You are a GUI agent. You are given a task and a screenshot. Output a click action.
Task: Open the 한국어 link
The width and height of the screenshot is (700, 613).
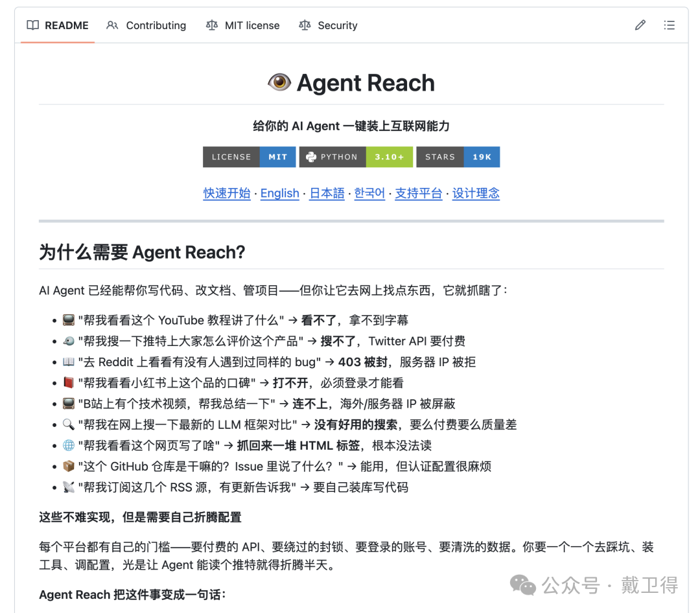pos(369,193)
